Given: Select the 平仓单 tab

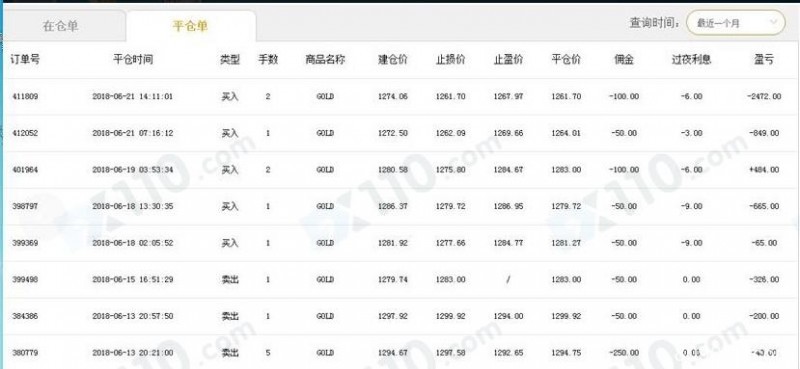Looking at the screenshot, I should [x=191, y=27].
